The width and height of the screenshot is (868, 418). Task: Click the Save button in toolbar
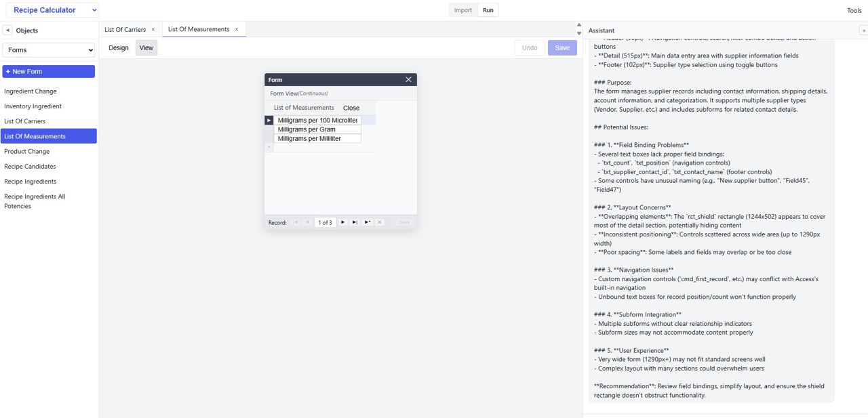point(562,47)
